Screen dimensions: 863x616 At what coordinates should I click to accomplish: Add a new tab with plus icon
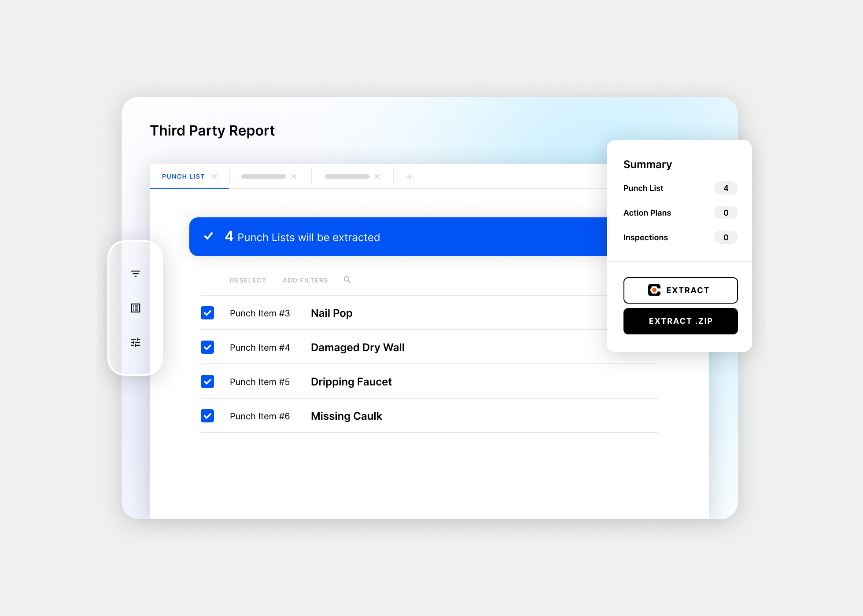(x=409, y=177)
